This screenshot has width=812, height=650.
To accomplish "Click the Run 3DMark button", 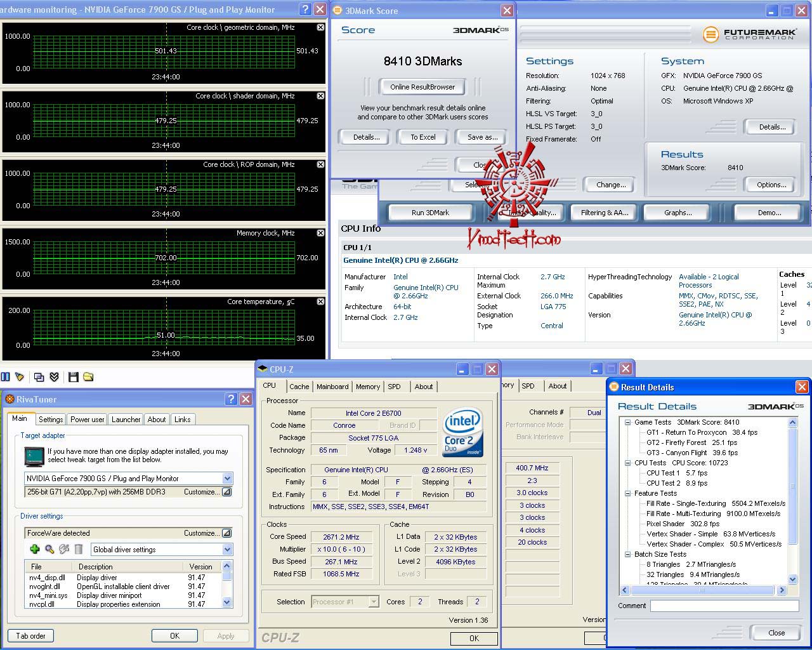I will 430,213.
